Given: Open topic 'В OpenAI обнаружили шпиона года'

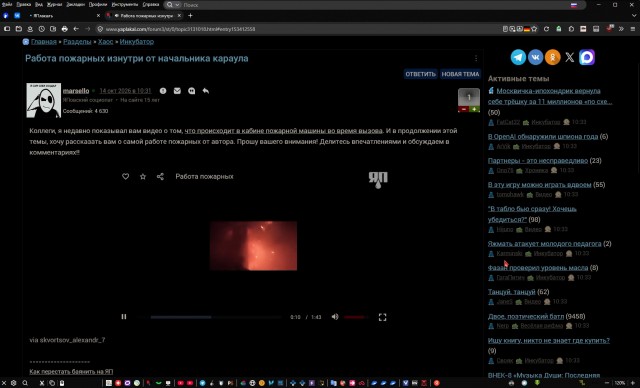Looking at the screenshot, I should [x=543, y=136].
